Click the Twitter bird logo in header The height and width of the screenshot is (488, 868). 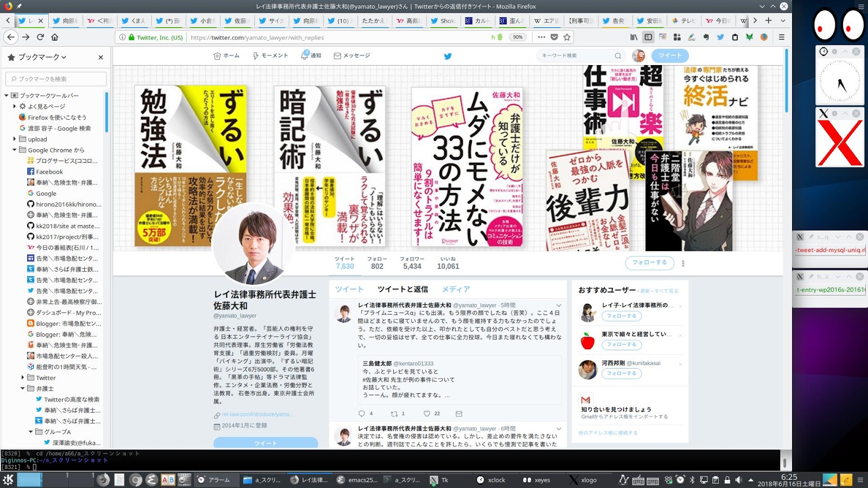point(448,56)
